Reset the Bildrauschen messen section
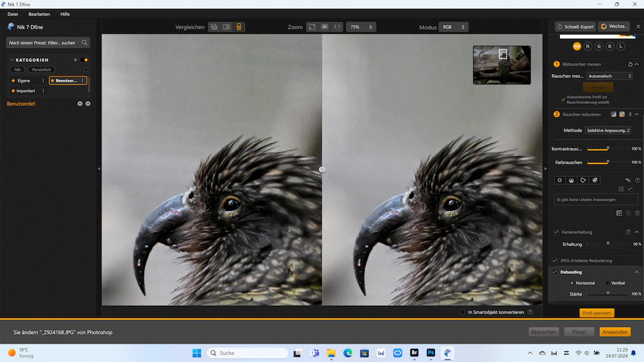This screenshot has width=644, height=362. tap(630, 64)
